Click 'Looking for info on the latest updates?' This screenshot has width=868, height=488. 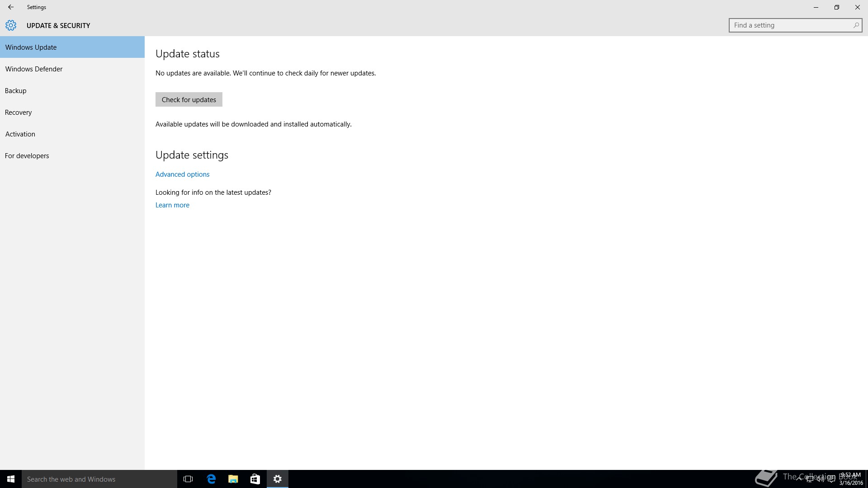(213, 192)
